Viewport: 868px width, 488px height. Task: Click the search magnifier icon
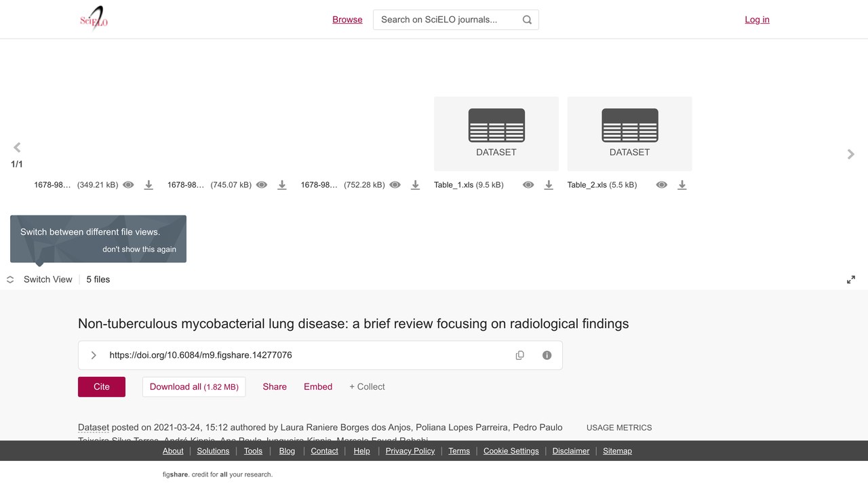coord(527,20)
